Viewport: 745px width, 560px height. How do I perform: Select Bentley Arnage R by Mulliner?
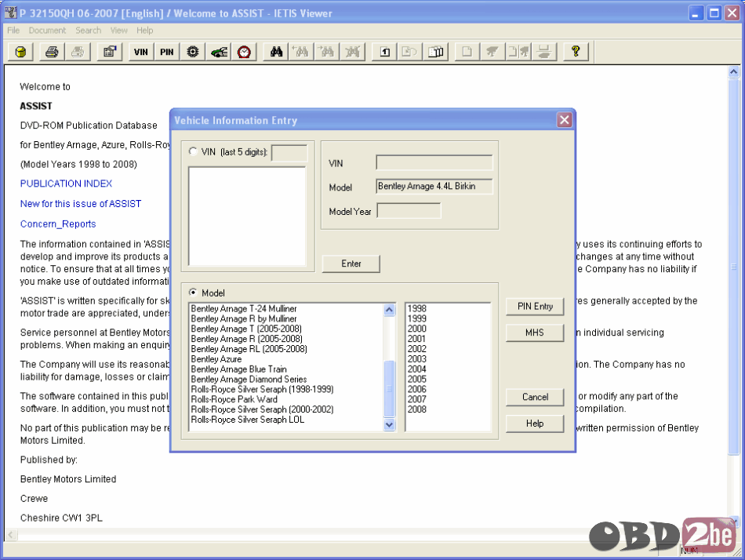point(244,318)
